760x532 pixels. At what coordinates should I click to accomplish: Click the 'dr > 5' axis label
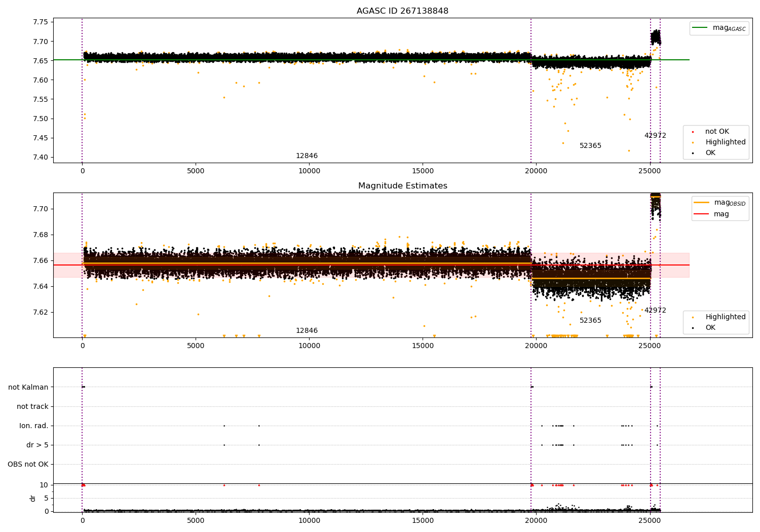pyautogui.click(x=37, y=445)
